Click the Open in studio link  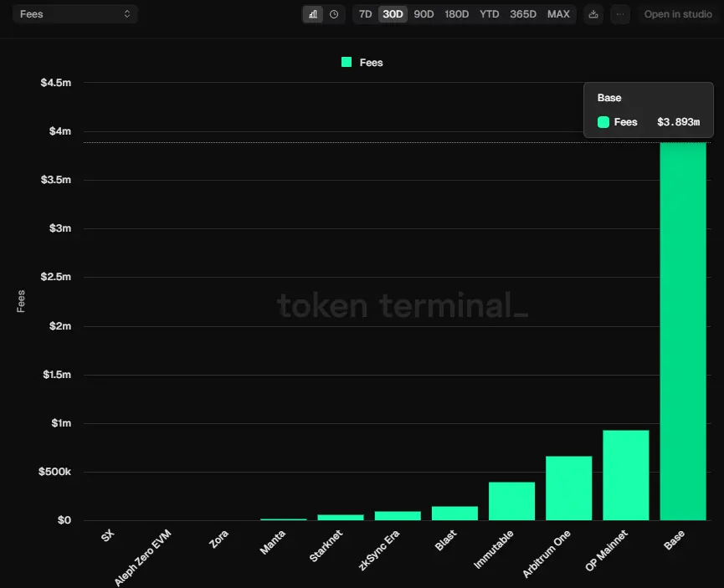click(x=678, y=13)
